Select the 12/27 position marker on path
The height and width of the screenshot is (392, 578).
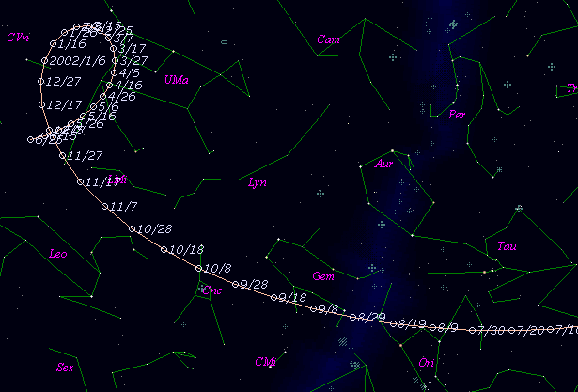42,82
